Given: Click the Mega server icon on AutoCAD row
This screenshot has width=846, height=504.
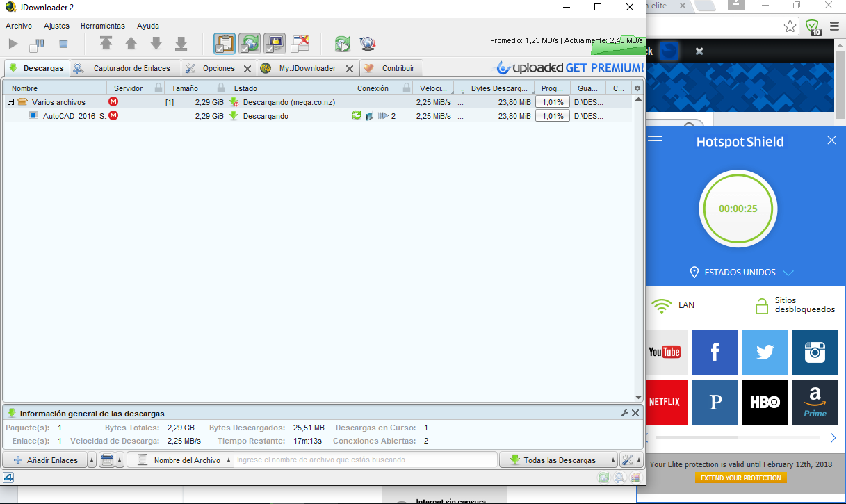Looking at the screenshot, I should point(113,115).
